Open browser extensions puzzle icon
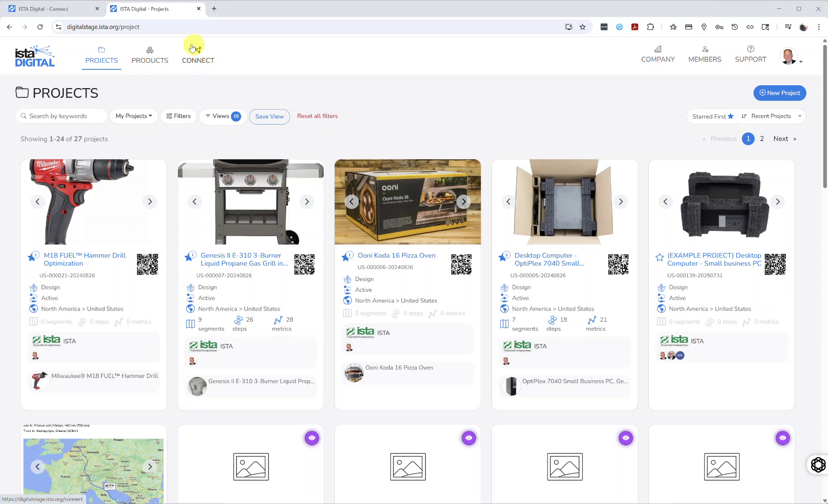The image size is (828, 504). (x=651, y=27)
